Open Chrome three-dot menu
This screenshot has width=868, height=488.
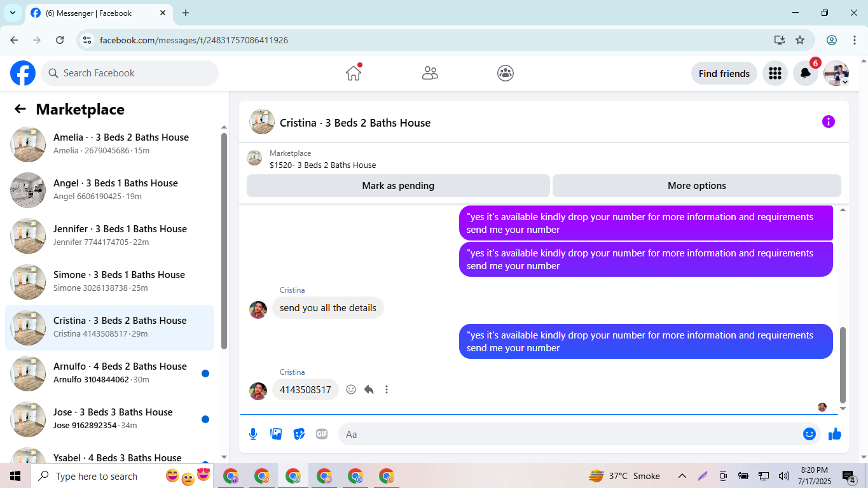tap(854, 40)
